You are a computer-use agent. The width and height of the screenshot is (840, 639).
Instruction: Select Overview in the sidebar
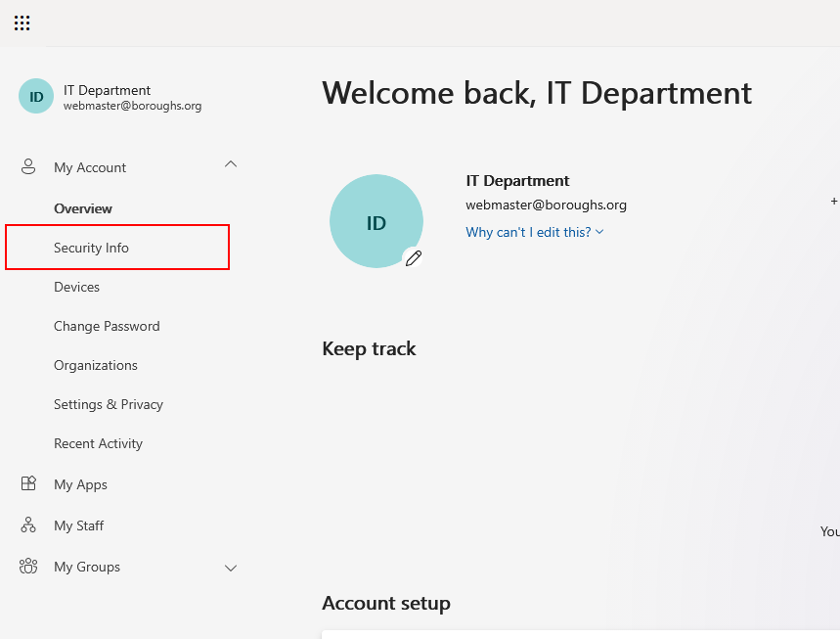click(83, 208)
